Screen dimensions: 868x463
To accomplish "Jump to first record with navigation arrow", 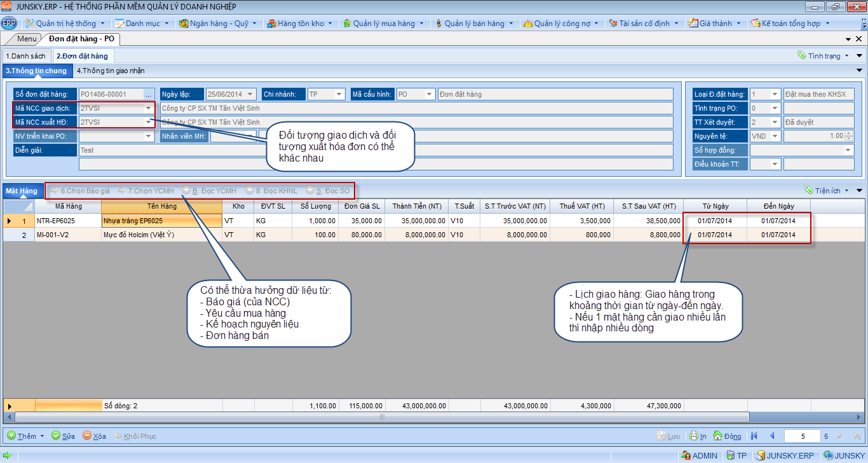I will [x=754, y=436].
